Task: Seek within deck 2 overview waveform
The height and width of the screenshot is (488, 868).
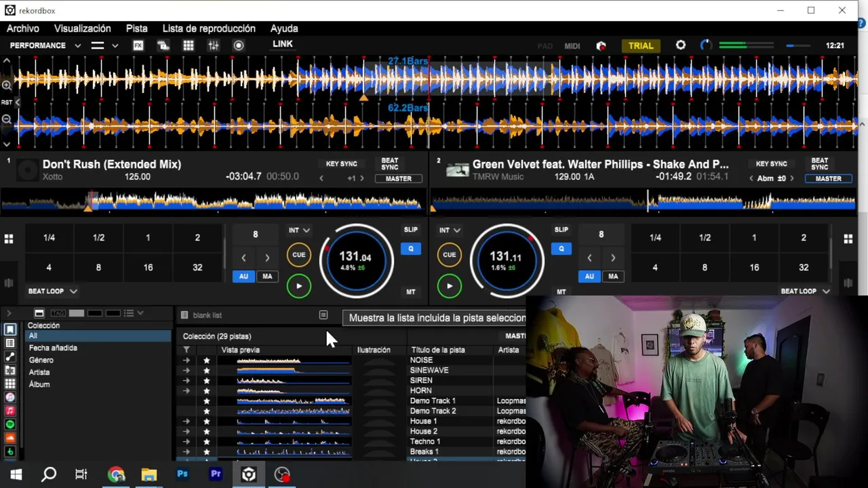Action: click(x=643, y=201)
